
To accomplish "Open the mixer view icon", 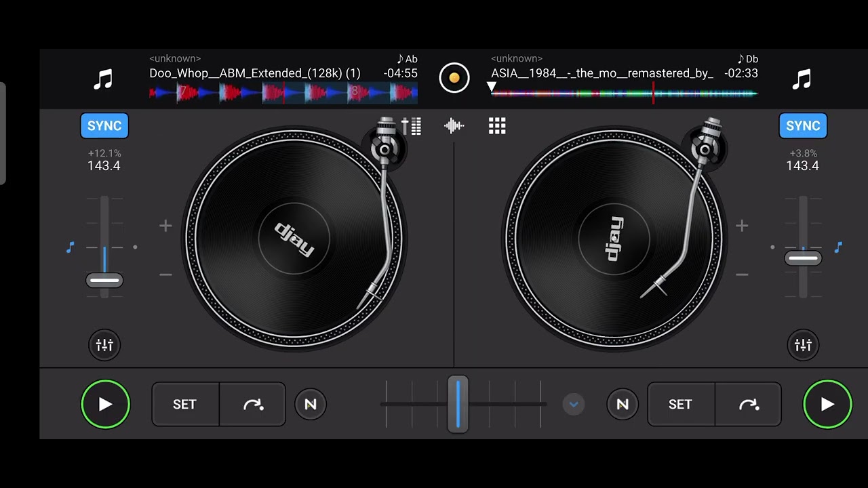I will click(411, 126).
